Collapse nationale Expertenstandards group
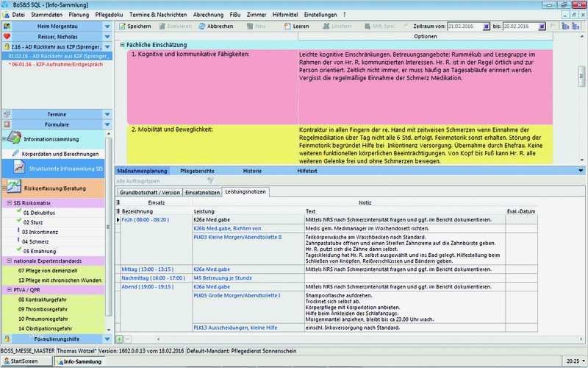The image size is (588, 368). [x=10, y=261]
